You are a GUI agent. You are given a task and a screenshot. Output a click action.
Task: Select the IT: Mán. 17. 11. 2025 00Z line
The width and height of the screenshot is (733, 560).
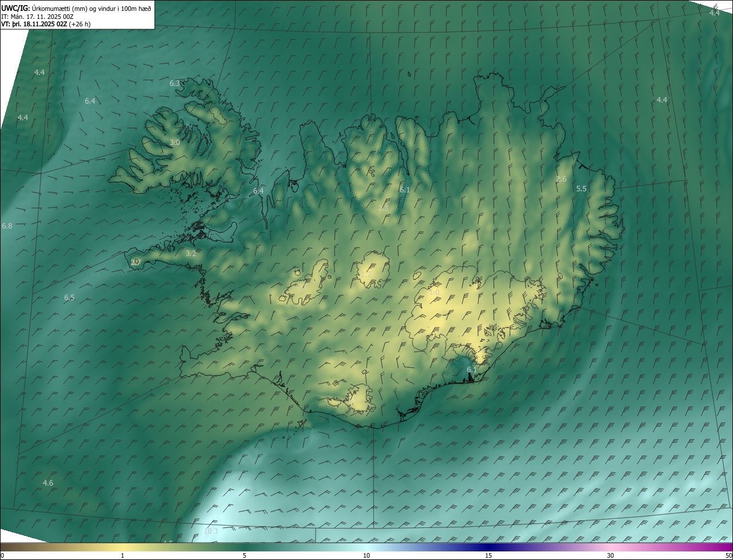click(37, 17)
